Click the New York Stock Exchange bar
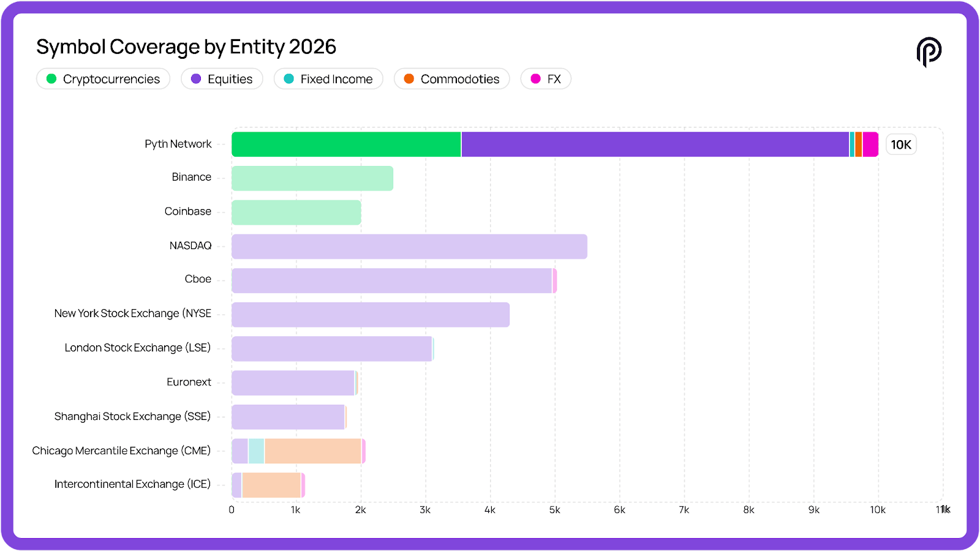 tap(371, 315)
